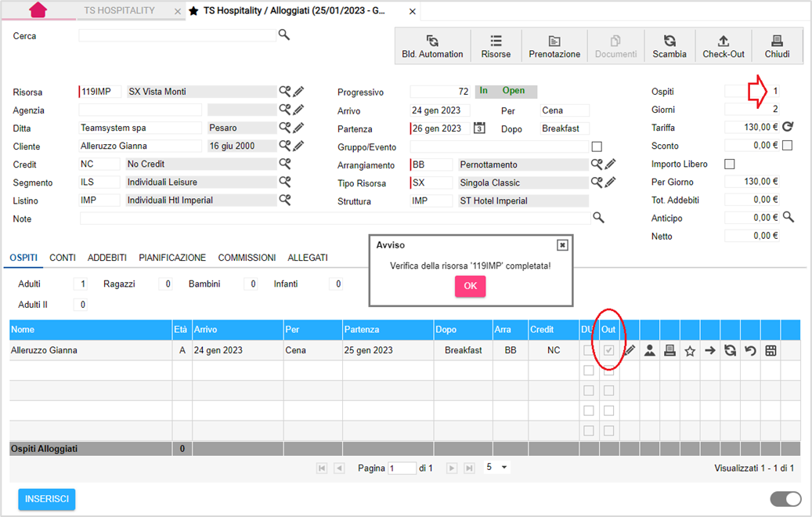The image size is (812, 517).
Task: Edit Agenzia with the pencil icon
Action: point(298,110)
